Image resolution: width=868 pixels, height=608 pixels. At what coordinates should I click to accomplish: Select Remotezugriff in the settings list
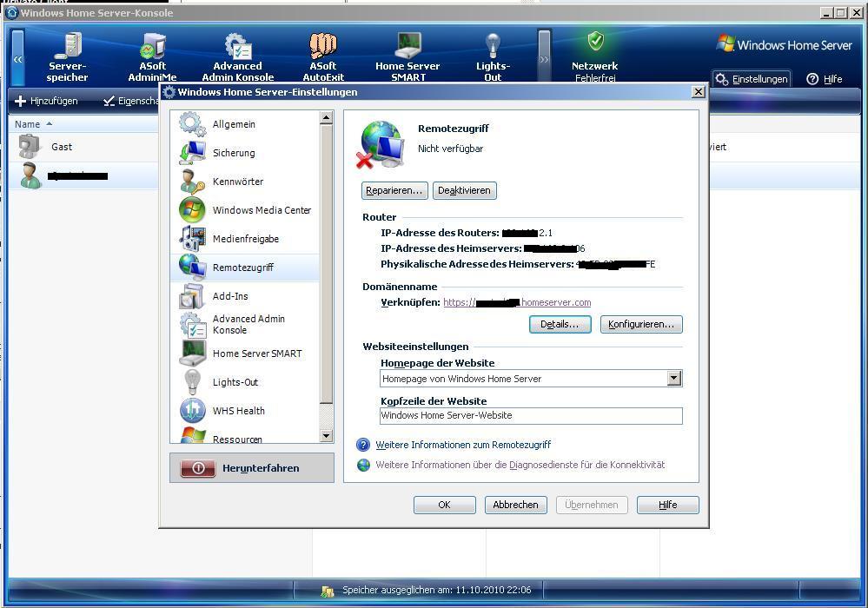coord(245,268)
